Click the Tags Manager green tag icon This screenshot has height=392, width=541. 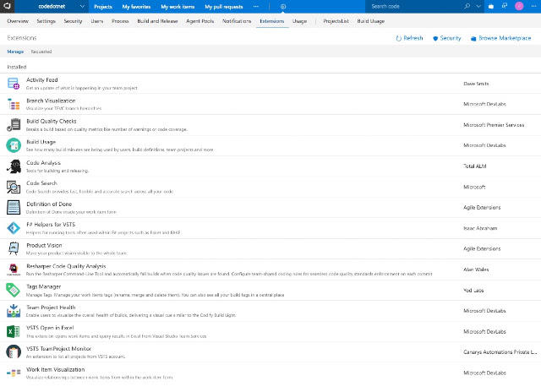coord(14,291)
